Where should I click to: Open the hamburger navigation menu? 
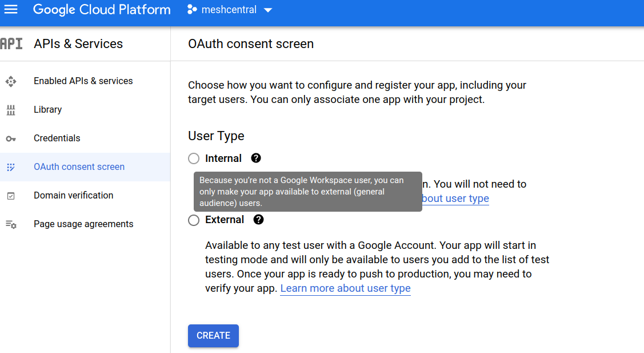(x=11, y=10)
